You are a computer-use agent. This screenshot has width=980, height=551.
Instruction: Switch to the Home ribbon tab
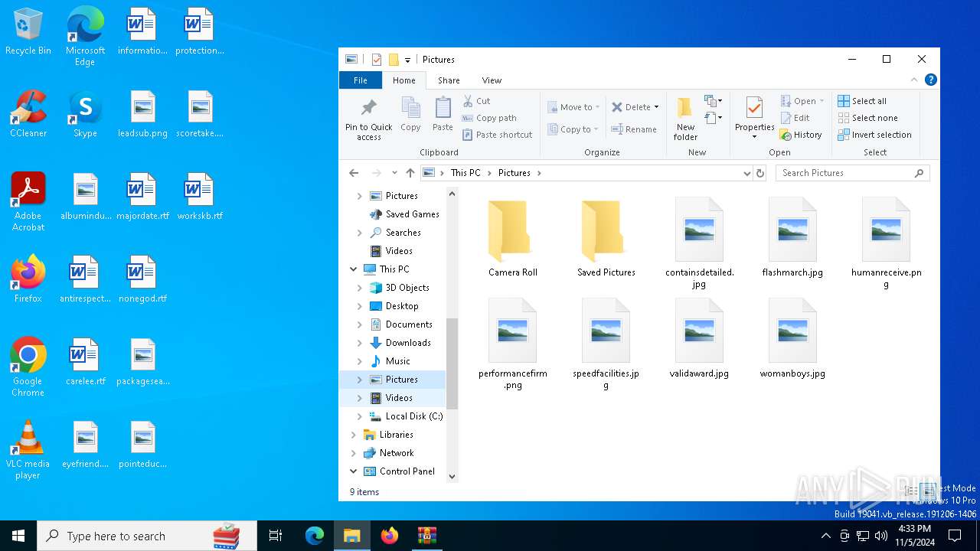404,80
